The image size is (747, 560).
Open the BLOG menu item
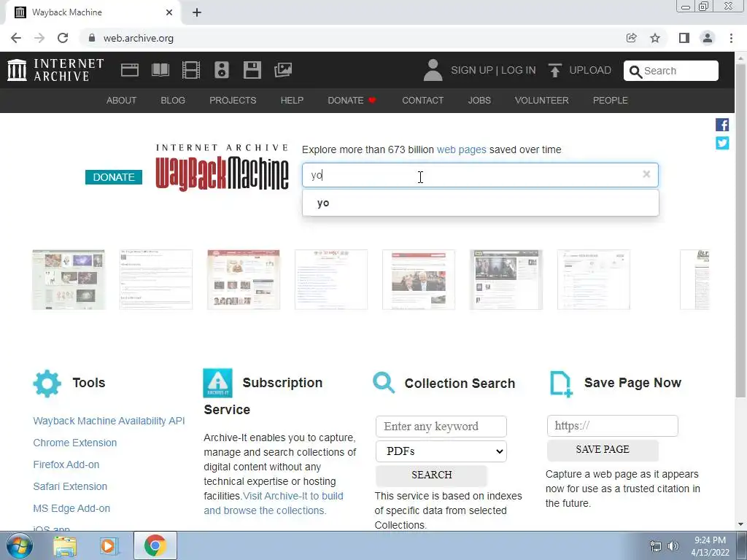(x=173, y=101)
